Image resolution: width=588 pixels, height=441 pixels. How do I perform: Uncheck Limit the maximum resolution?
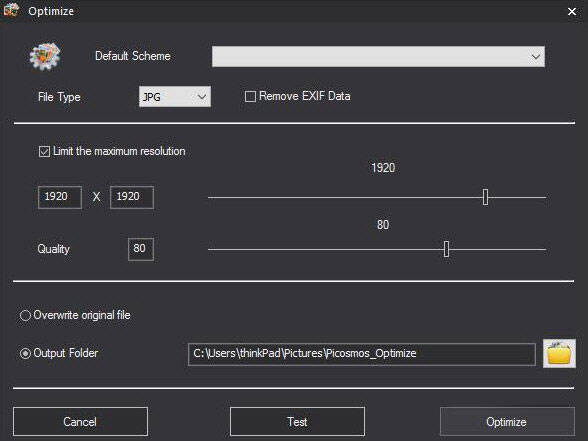tap(44, 152)
